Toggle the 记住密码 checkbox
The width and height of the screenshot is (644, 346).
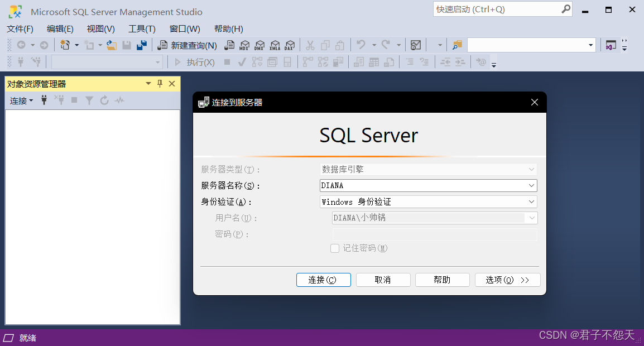[335, 248]
